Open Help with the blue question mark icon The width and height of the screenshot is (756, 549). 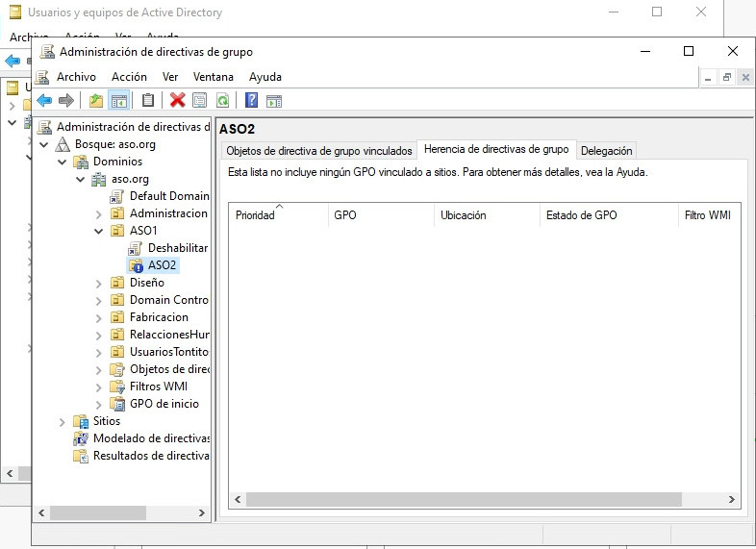251,100
